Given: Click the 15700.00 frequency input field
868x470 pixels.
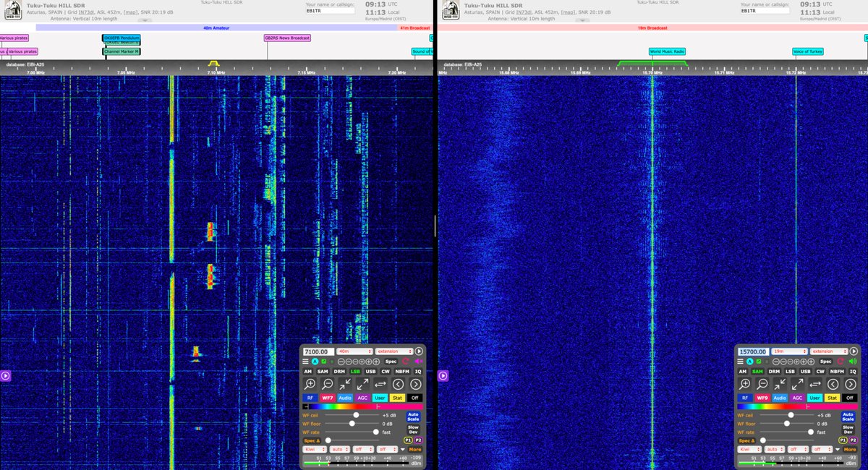Looking at the screenshot, I should click(x=754, y=351).
